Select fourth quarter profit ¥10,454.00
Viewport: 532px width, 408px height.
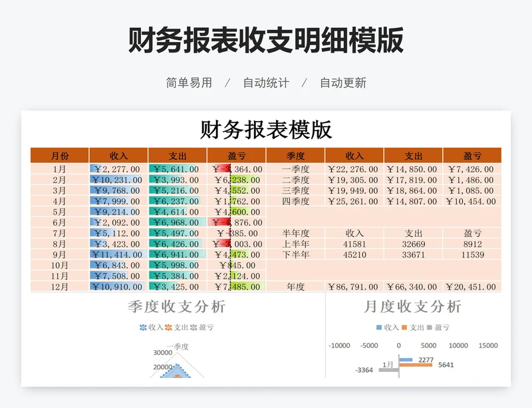coord(472,201)
